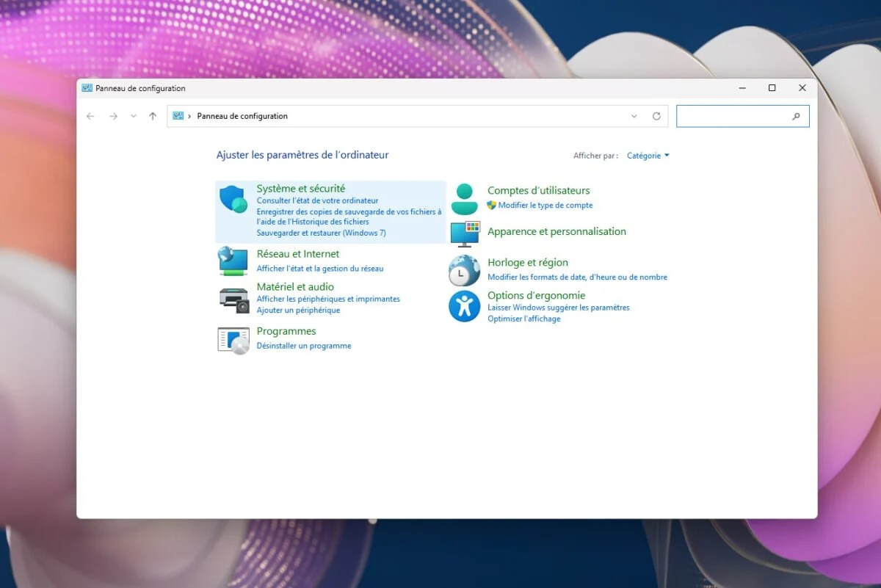The image size is (881, 588).
Task: Open Apparence et personnalisation category
Action: point(556,231)
